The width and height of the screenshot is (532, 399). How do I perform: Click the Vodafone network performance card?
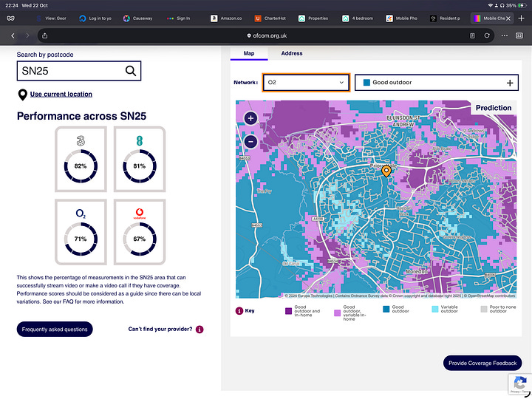coord(140,232)
